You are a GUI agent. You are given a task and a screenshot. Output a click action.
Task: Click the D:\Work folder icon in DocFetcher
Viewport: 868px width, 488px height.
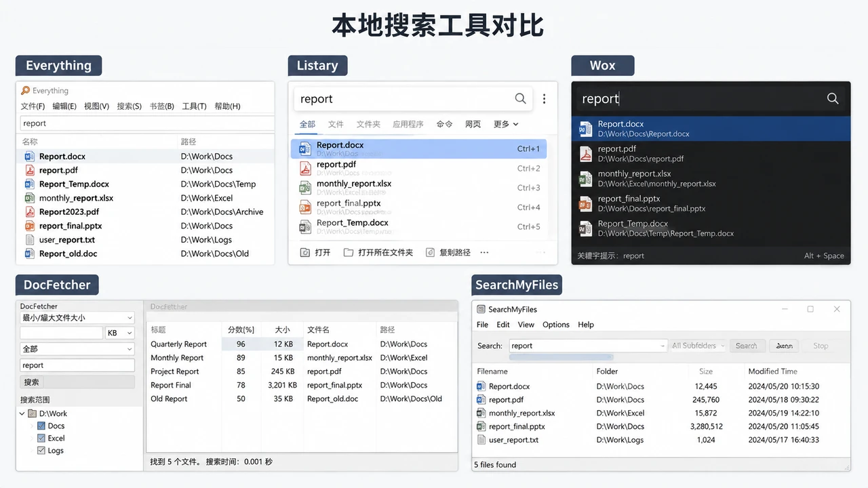(32, 413)
